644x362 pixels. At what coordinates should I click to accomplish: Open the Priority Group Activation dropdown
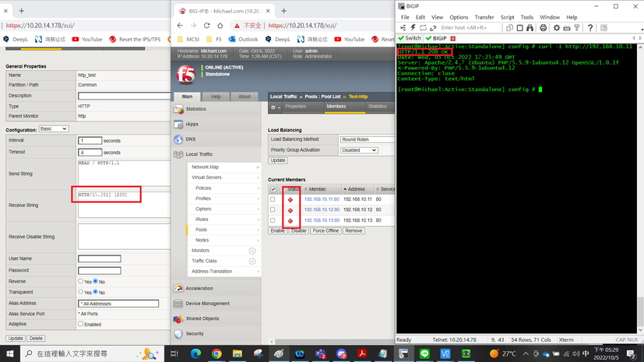pyautogui.click(x=359, y=150)
